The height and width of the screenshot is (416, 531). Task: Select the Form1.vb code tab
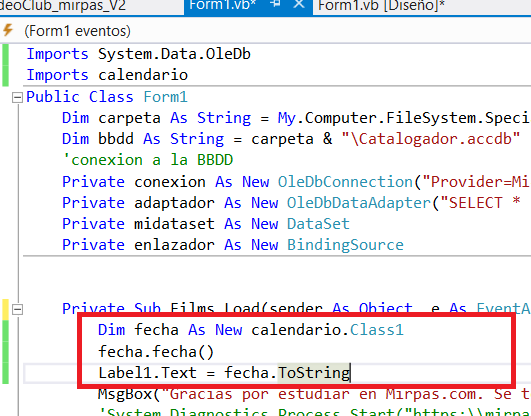pyautogui.click(x=222, y=5)
